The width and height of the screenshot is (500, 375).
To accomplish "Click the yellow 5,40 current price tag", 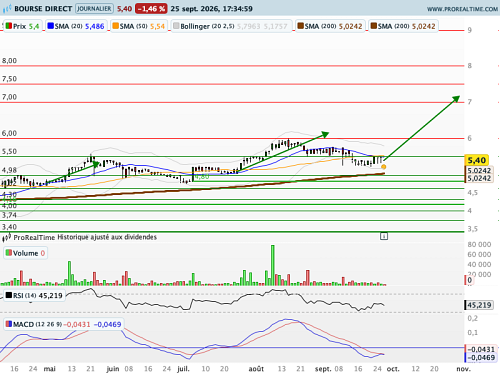I will 477,160.
